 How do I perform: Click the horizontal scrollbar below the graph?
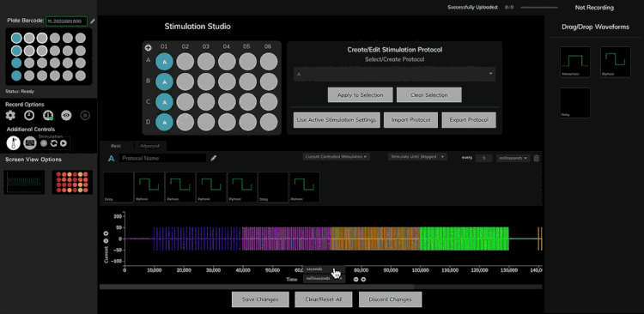click(x=321, y=287)
